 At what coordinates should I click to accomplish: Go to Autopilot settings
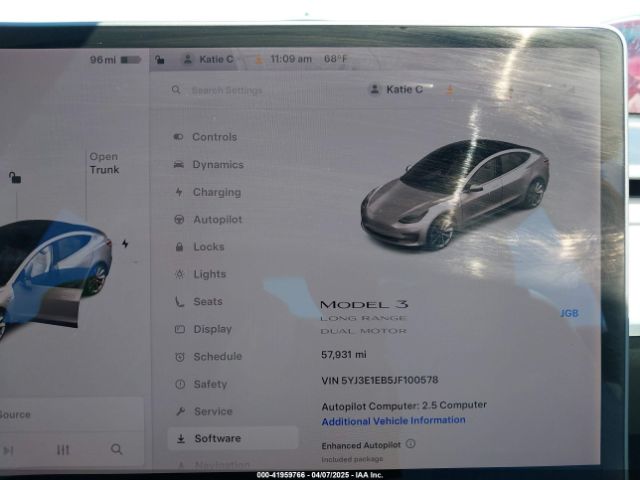click(217, 220)
